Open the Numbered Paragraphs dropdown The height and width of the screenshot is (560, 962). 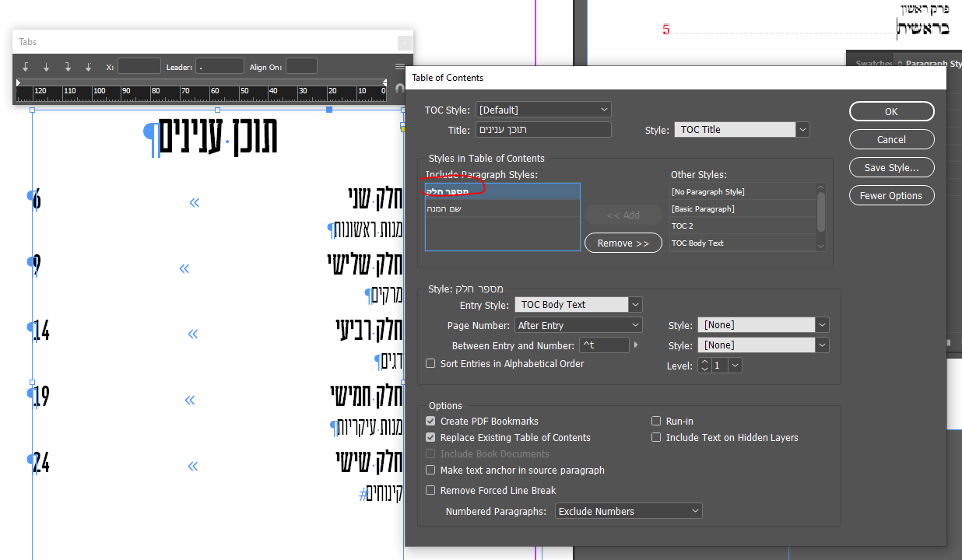[x=629, y=511]
